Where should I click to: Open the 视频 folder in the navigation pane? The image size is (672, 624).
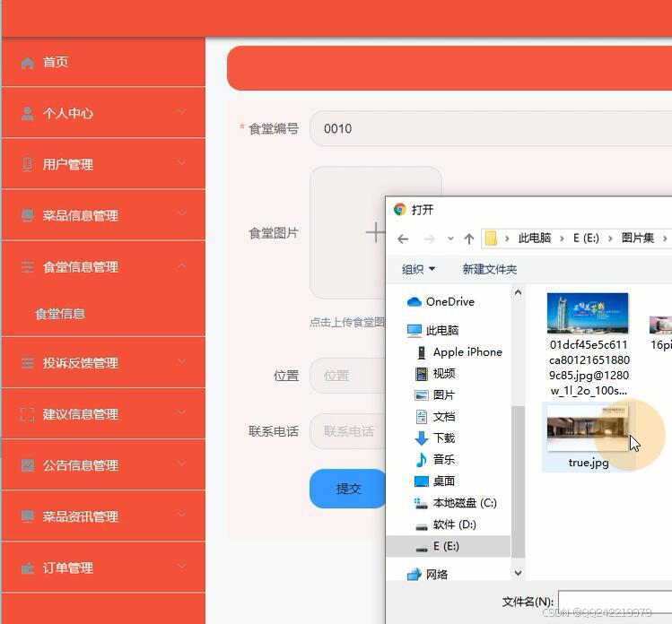(435, 374)
